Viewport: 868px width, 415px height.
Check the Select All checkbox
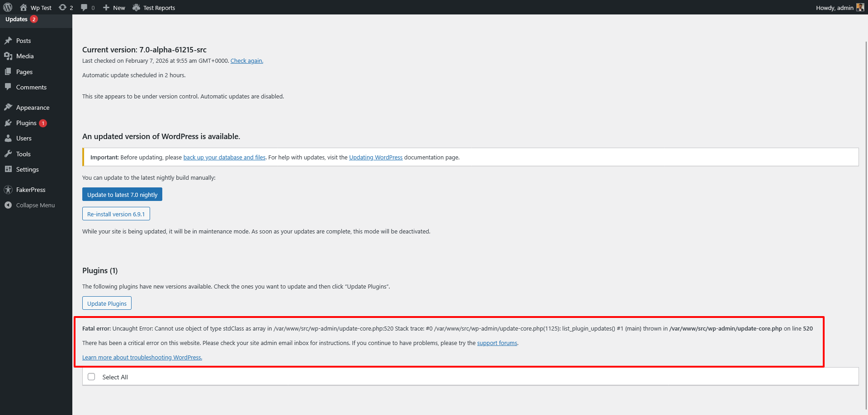pos(91,377)
